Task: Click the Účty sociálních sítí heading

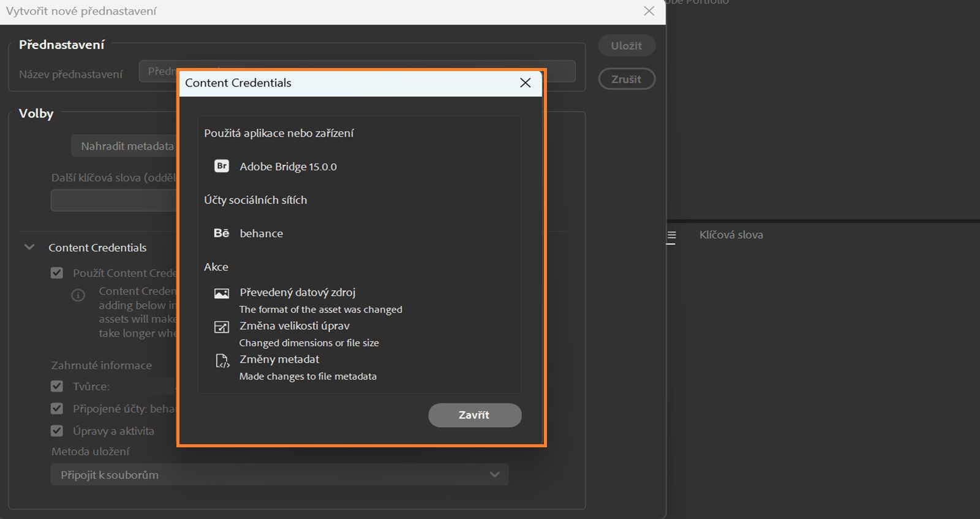Action: point(255,200)
